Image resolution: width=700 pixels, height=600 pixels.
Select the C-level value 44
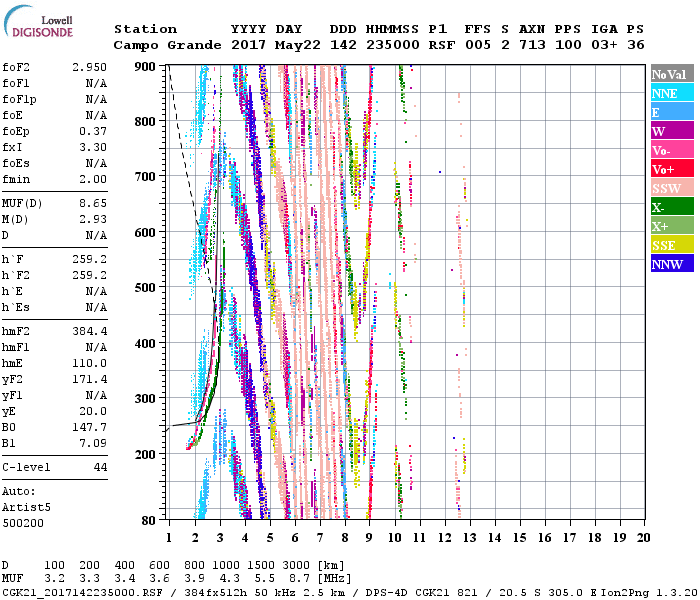click(x=100, y=467)
